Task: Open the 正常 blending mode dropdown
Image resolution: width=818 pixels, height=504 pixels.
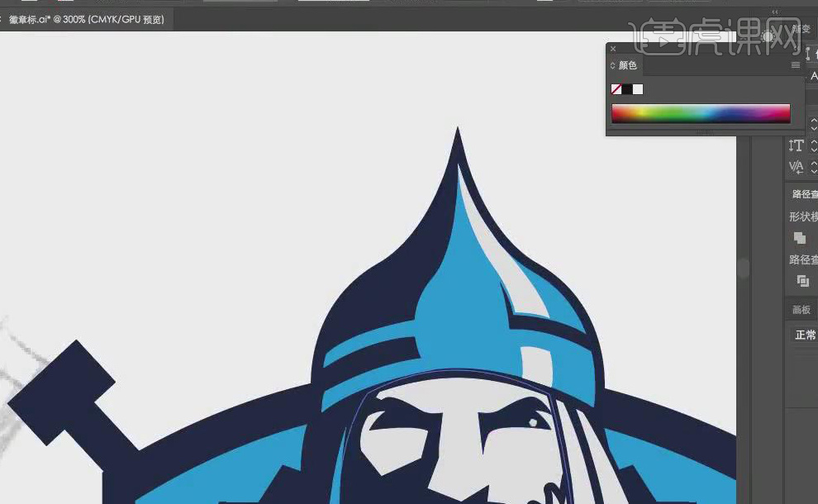Action: tap(805, 335)
